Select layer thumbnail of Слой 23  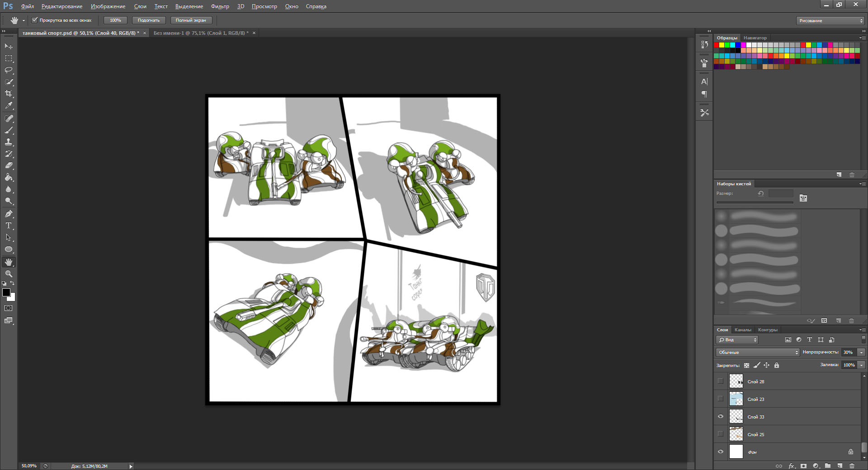point(736,399)
